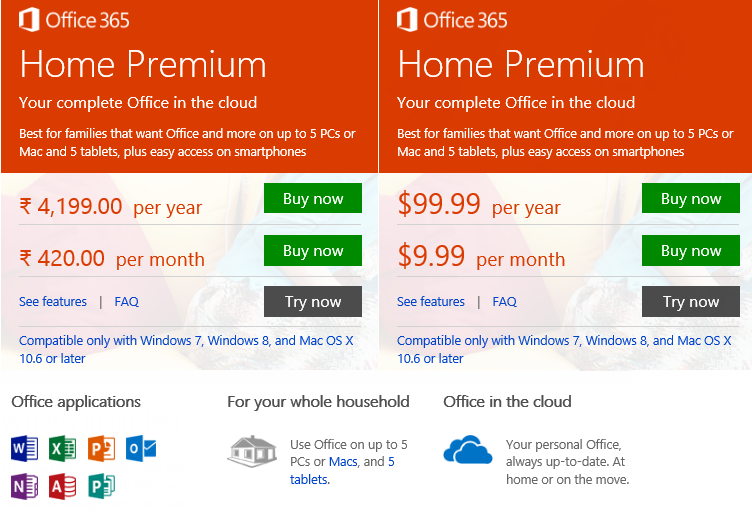Click the OneNote application icon
The image size is (752, 513).
(x=24, y=486)
